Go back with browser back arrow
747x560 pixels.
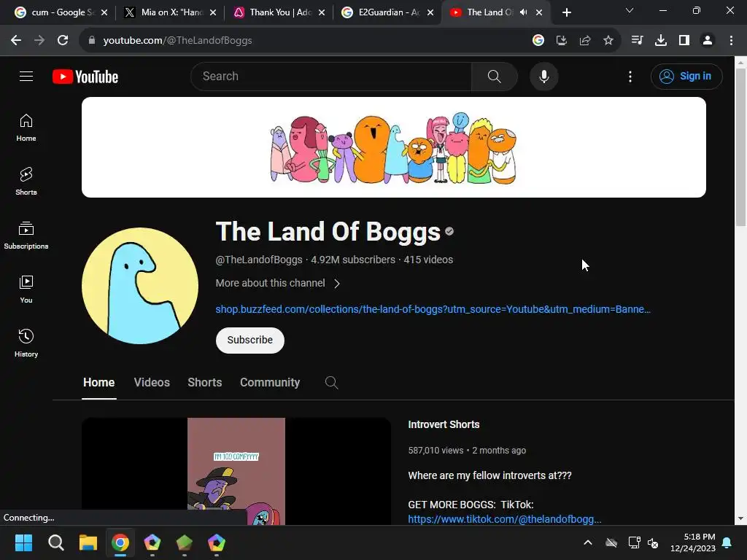pyautogui.click(x=16, y=41)
